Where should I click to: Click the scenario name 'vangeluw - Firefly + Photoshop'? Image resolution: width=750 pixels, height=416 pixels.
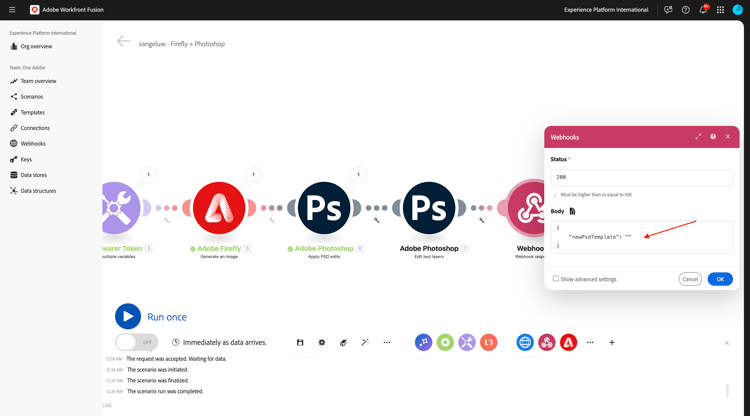click(182, 44)
